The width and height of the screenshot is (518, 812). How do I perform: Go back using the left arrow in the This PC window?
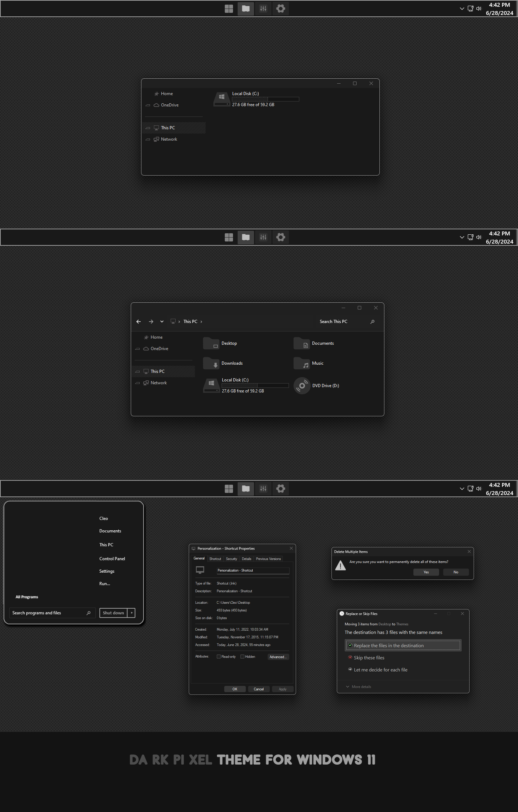tap(139, 322)
